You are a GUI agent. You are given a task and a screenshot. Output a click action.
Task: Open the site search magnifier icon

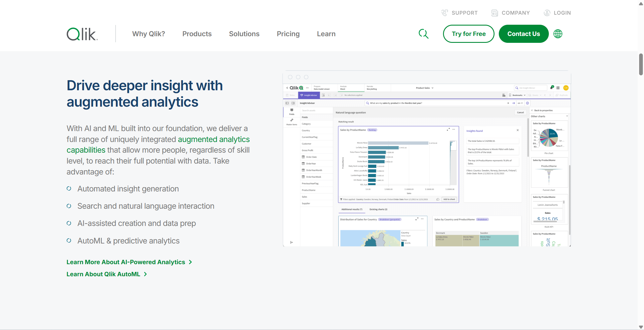coord(423,34)
